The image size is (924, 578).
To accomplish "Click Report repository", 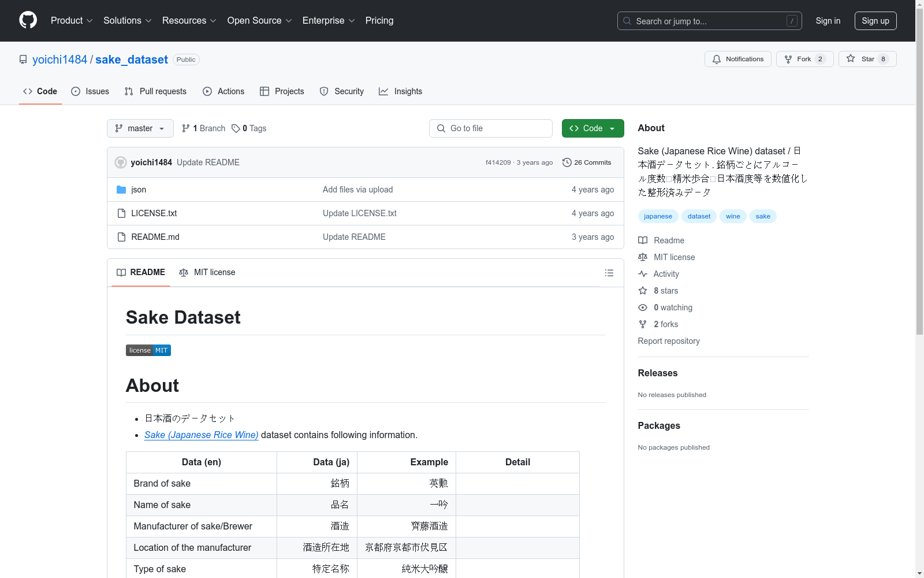I will (669, 341).
